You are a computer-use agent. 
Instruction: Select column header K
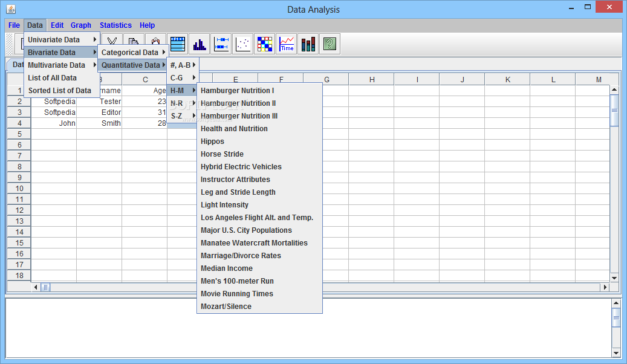pyautogui.click(x=508, y=80)
